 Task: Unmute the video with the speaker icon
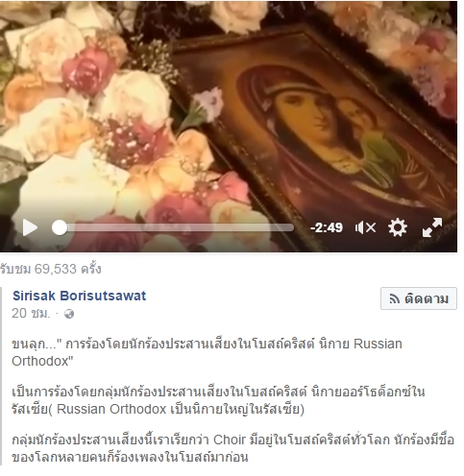(365, 228)
